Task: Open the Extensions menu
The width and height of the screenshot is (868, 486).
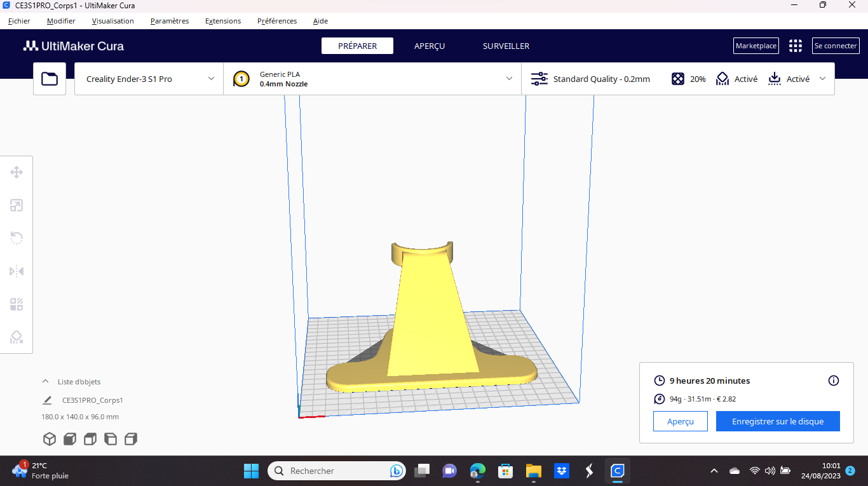Action: point(223,21)
